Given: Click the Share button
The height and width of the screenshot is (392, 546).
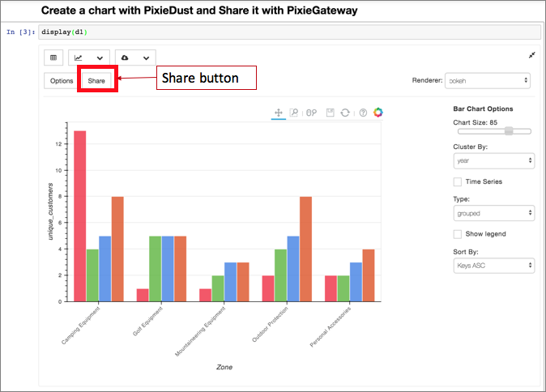Looking at the screenshot, I should (96, 81).
